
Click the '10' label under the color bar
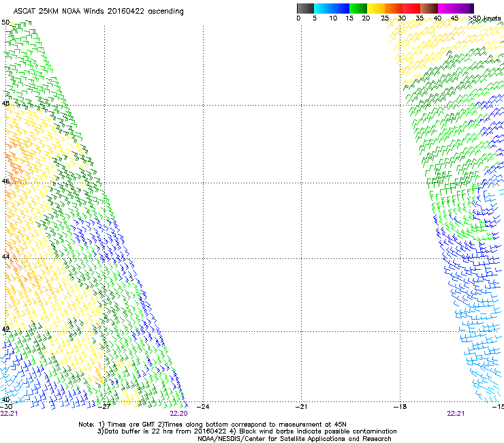[x=333, y=18]
